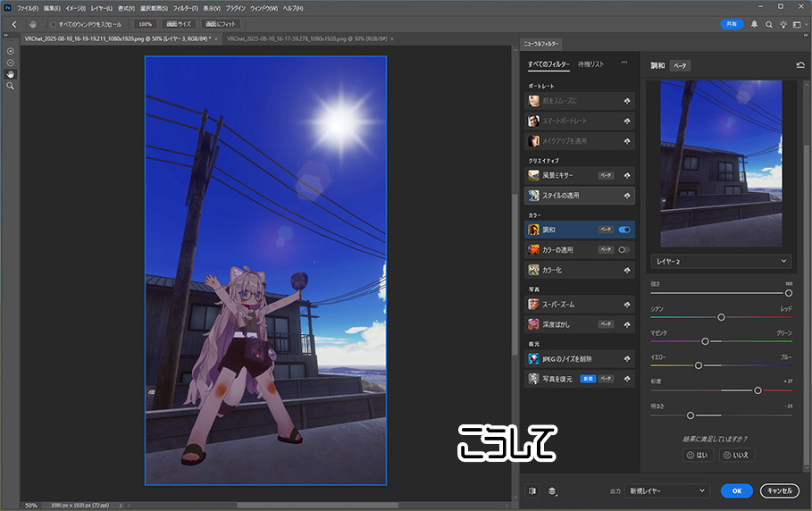The width and height of the screenshot is (812, 511).
Task: Click the canvas horizontal scrollbar
Action: point(317,506)
